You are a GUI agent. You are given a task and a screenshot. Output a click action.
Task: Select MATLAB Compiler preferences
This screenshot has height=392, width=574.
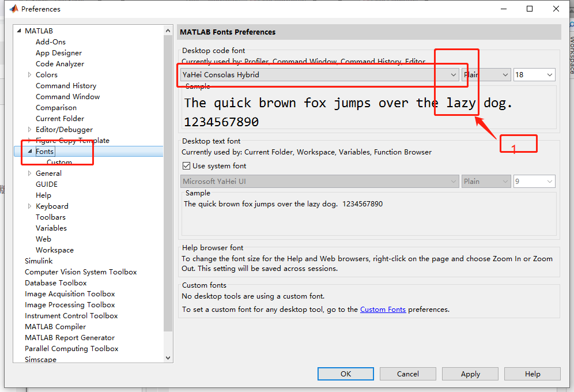pyautogui.click(x=55, y=327)
